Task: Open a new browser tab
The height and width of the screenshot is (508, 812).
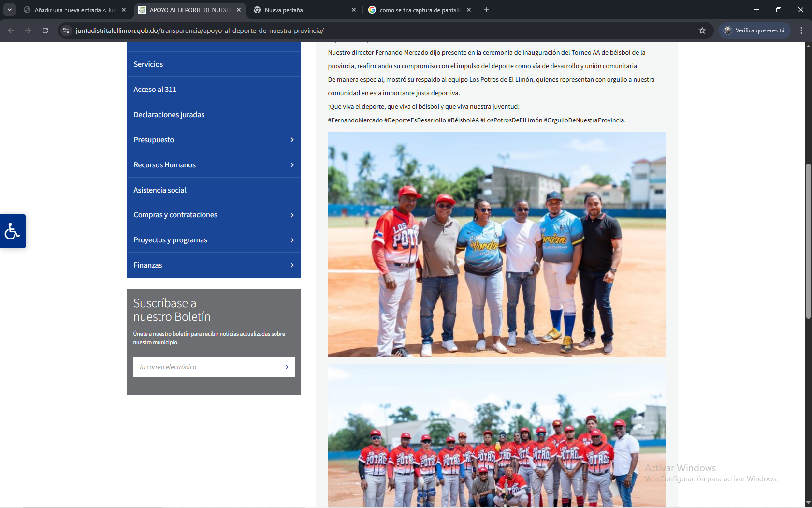Action: 486,10
